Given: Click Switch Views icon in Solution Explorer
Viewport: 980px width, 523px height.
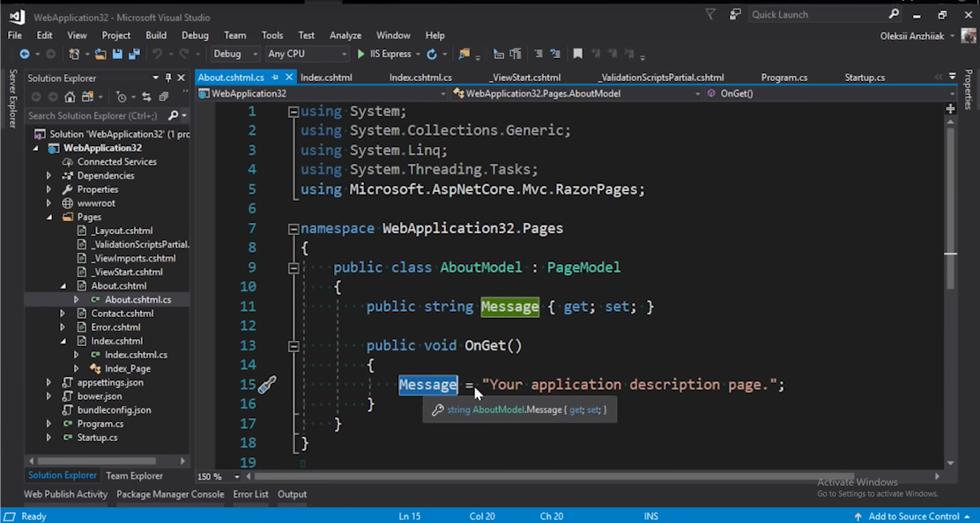Looking at the screenshot, I should [x=87, y=97].
